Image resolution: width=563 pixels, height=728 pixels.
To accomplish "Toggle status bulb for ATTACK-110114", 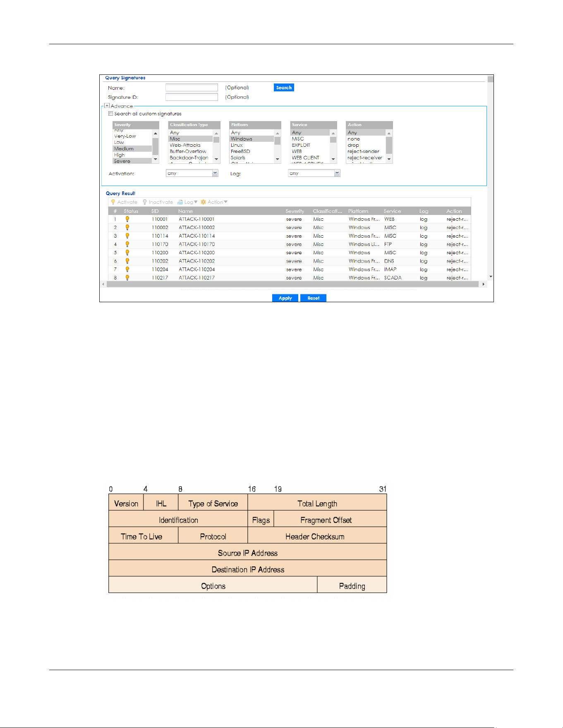I will 127,236.
